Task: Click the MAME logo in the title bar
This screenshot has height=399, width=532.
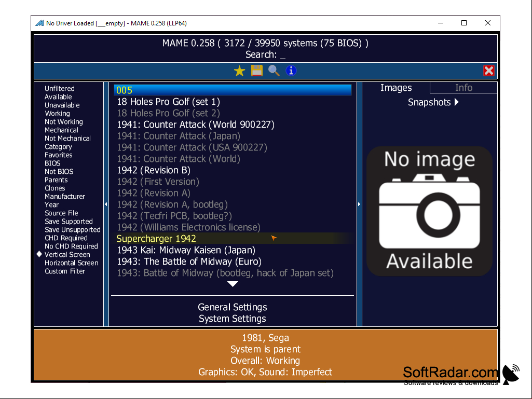Action: [x=39, y=23]
